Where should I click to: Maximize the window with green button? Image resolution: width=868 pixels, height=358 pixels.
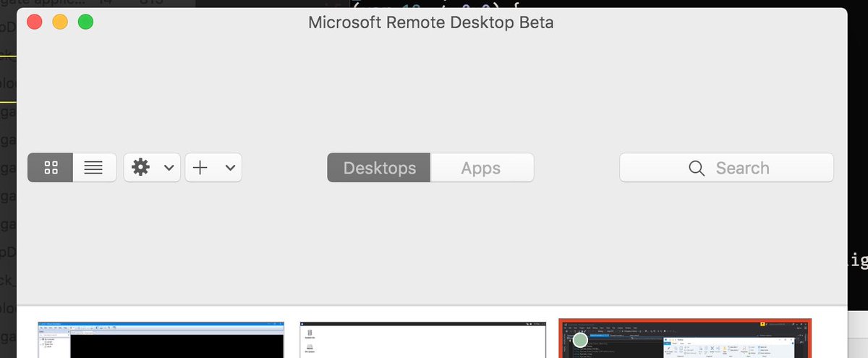point(85,22)
